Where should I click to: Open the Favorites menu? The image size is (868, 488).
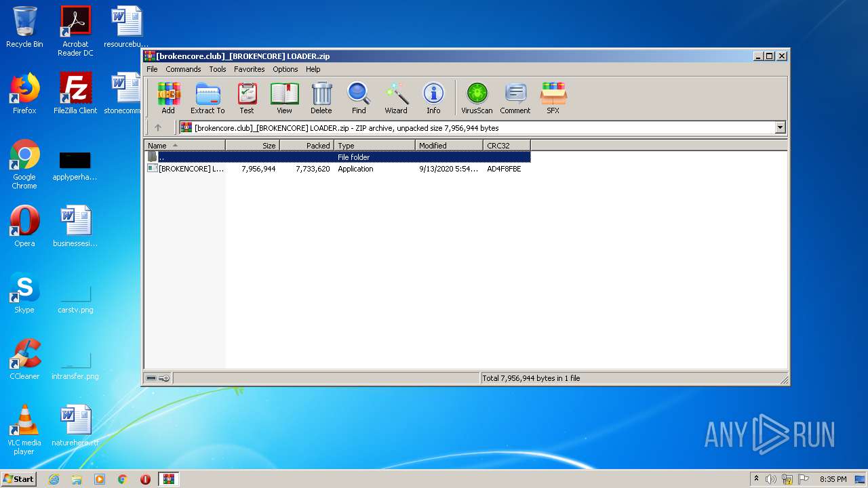click(250, 69)
